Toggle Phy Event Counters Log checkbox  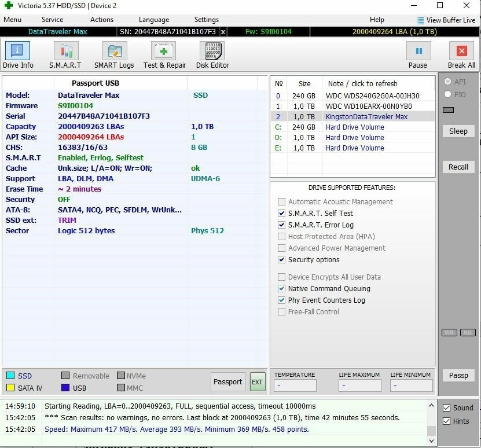pos(281,300)
